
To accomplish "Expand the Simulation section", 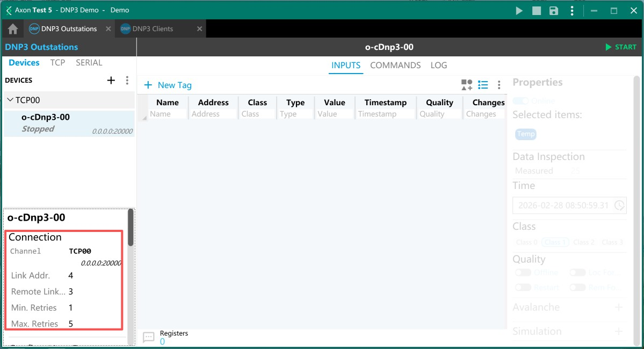I will coord(618,331).
